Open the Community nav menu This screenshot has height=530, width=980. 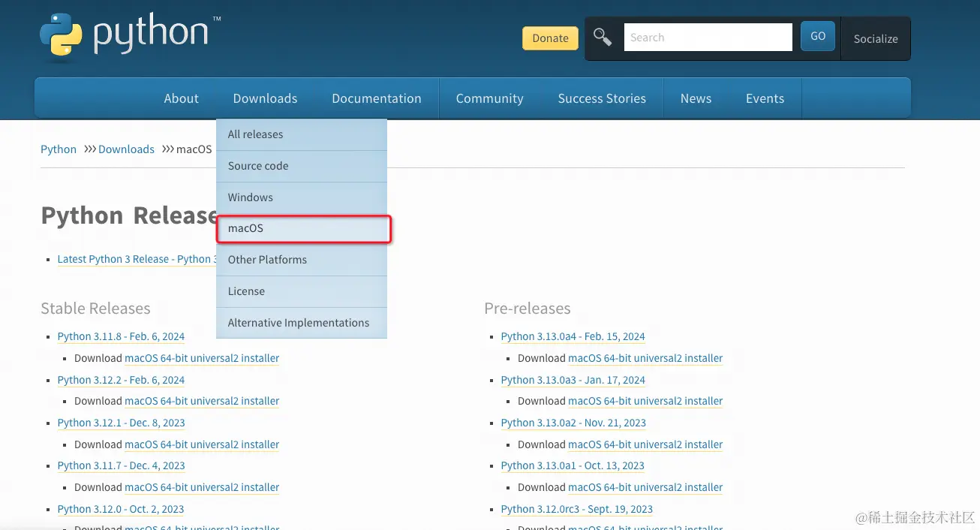[489, 98]
